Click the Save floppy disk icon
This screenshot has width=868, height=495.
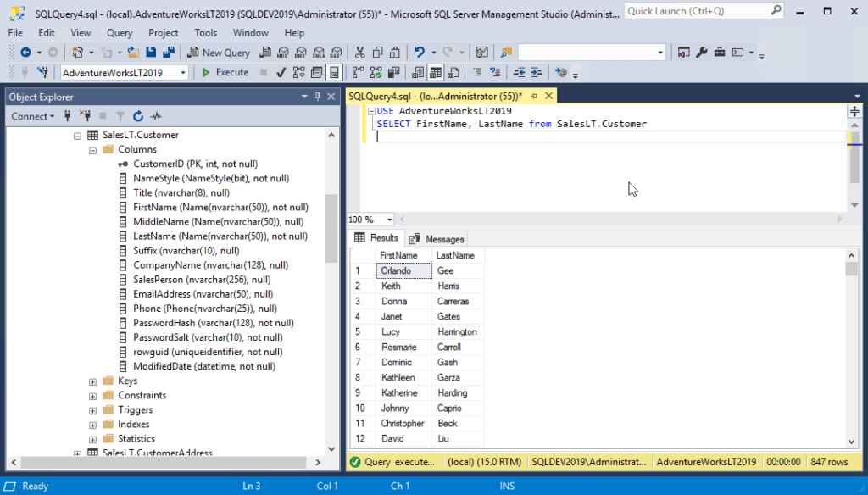point(151,53)
